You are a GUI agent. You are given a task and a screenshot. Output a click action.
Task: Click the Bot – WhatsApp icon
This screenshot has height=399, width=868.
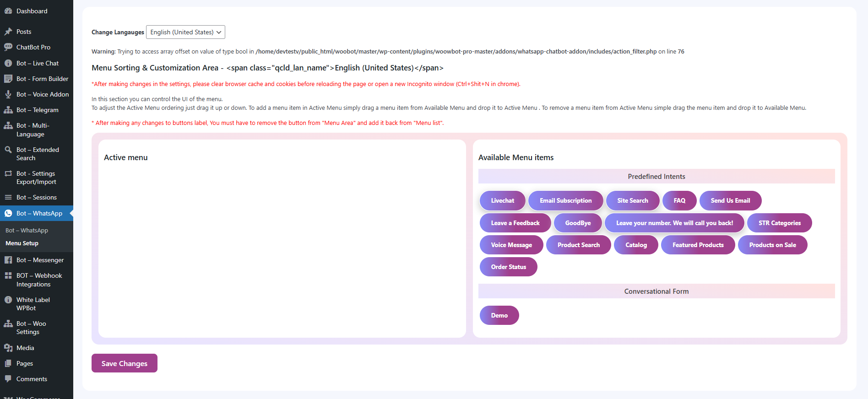coord(8,213)
